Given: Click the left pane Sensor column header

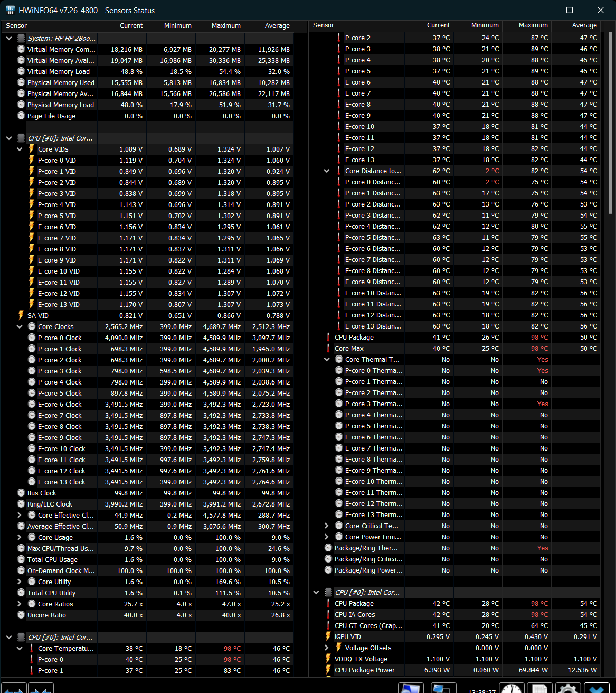Looking at the screenshot, I should coord(49,25).
